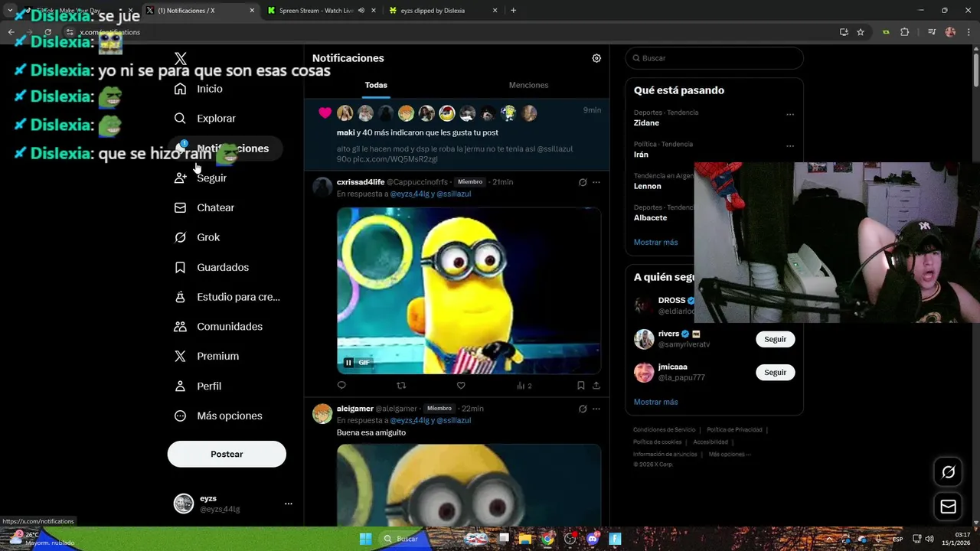Open File Explorer from the taskbar
This screenshot has height=551, width=980.
click(x=525, y=539)
